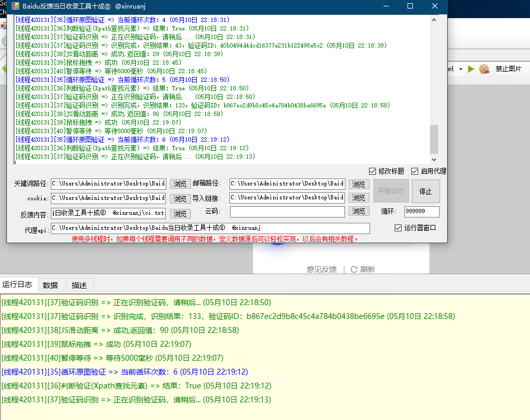Select the 描述 tab

tap(79, 285)
